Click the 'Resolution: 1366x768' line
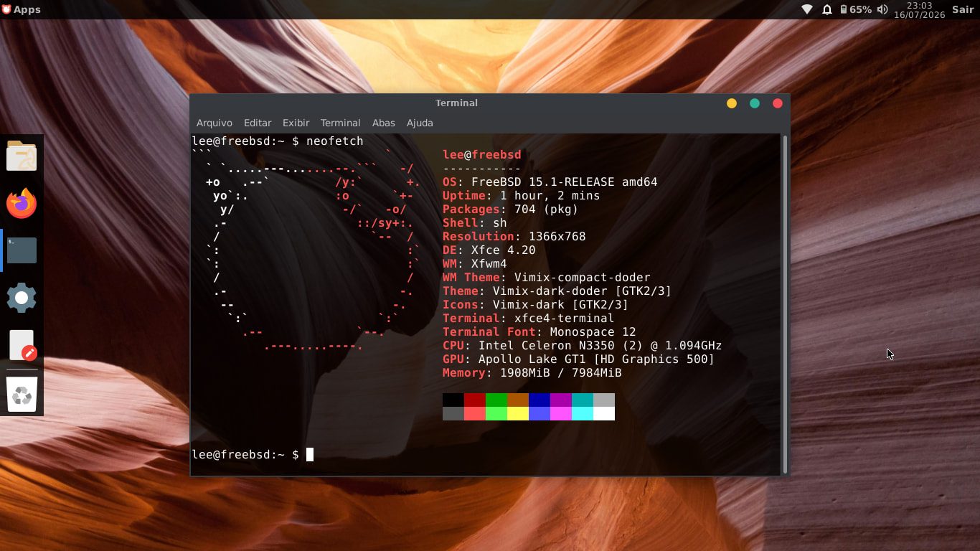This screenshot has width=980, height=551. 514,237
